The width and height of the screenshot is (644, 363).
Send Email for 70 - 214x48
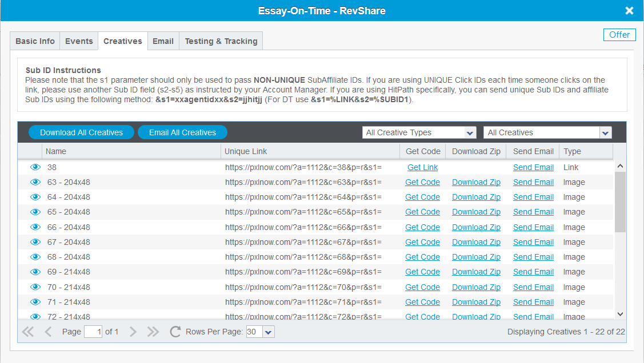pyautogui.click(x=533, y=287)
